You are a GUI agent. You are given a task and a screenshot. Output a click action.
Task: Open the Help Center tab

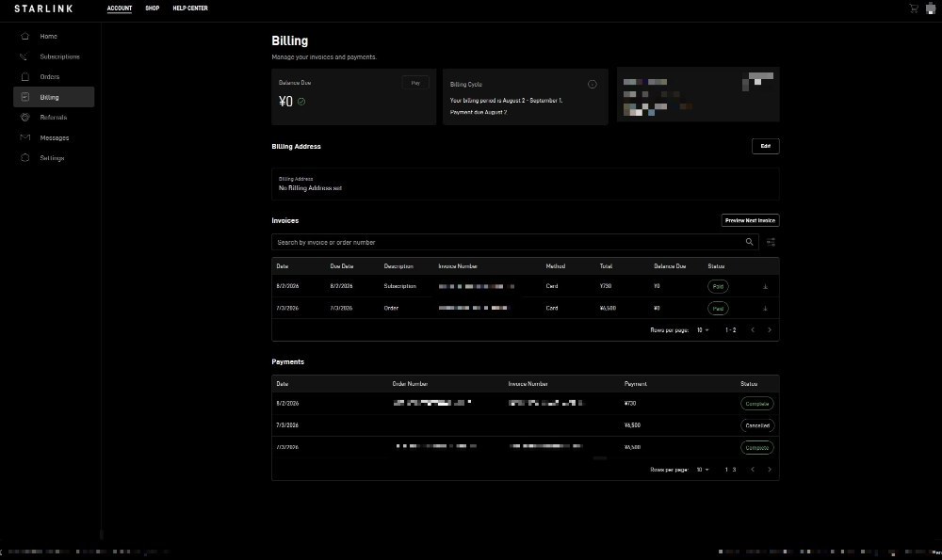(190, 8)
